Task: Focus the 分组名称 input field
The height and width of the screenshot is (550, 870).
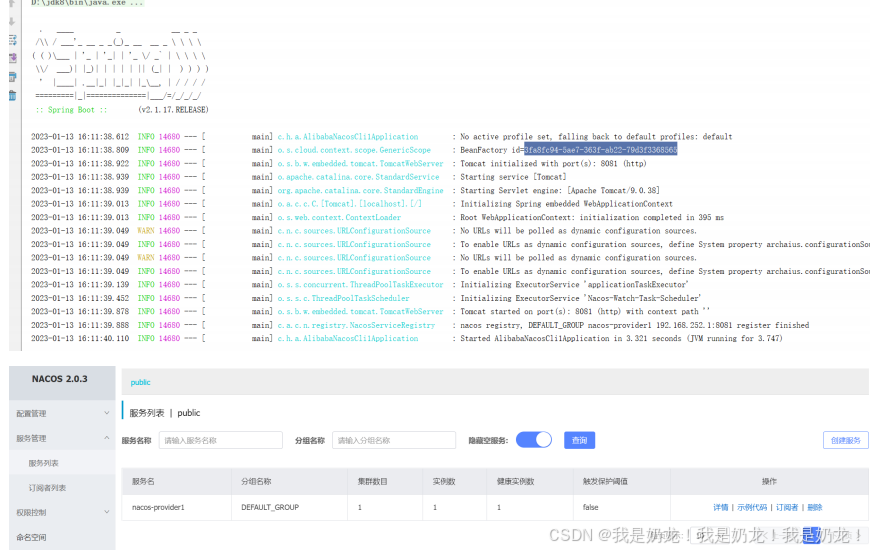Action: pyautogui.click(x=394, y=440)
